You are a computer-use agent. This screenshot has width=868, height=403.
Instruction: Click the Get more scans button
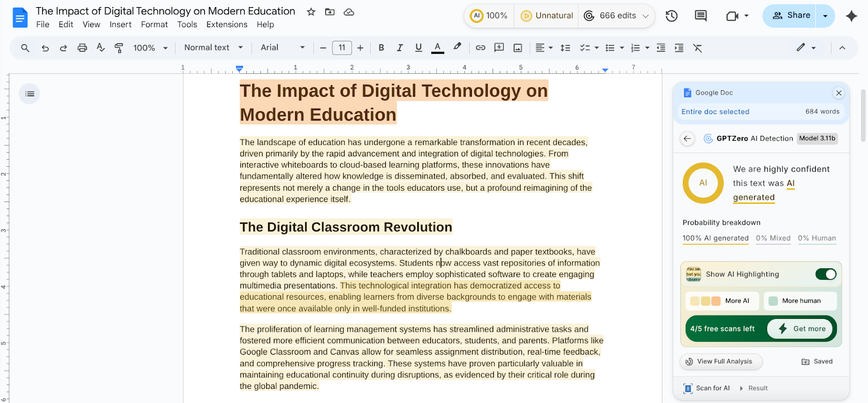(801, 329)
